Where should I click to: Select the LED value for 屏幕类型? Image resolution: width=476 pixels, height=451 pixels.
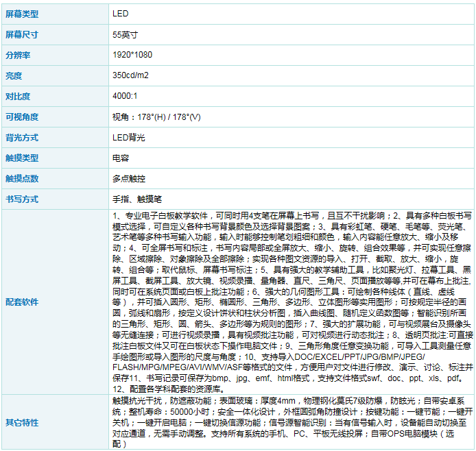pos(121,14)
